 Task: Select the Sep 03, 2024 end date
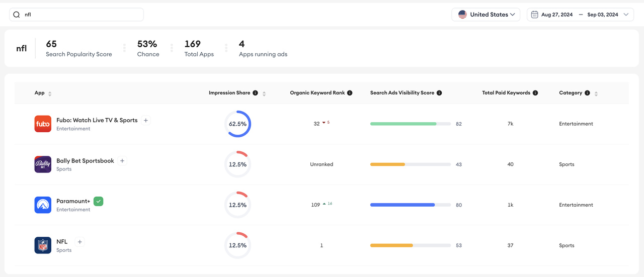[603, 15]
